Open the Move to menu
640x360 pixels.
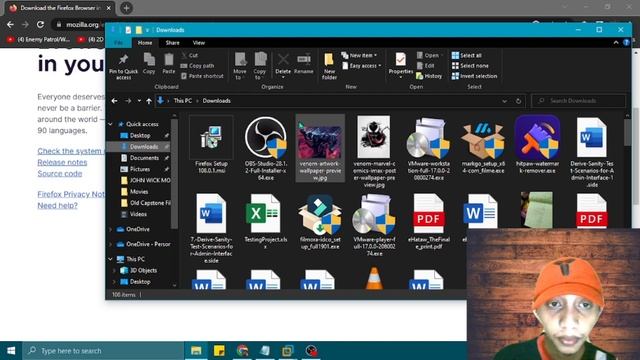pyautogui.click(x=240, y=66)
